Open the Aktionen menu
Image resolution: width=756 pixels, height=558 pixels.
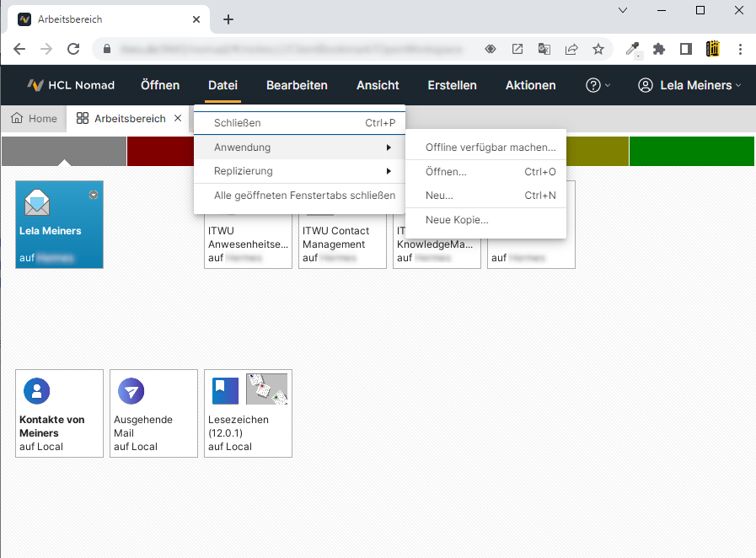pyautogui.click(x=530, y=85)
